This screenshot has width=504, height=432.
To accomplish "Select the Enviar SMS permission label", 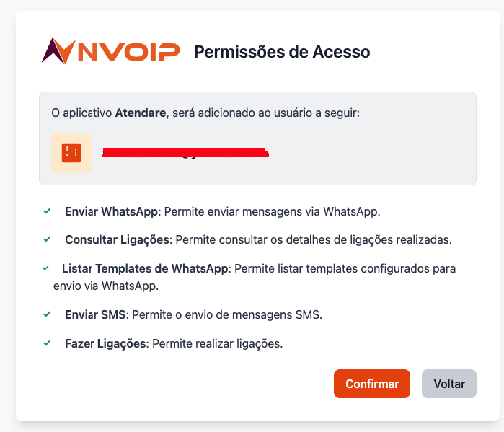I will [95, 315].
